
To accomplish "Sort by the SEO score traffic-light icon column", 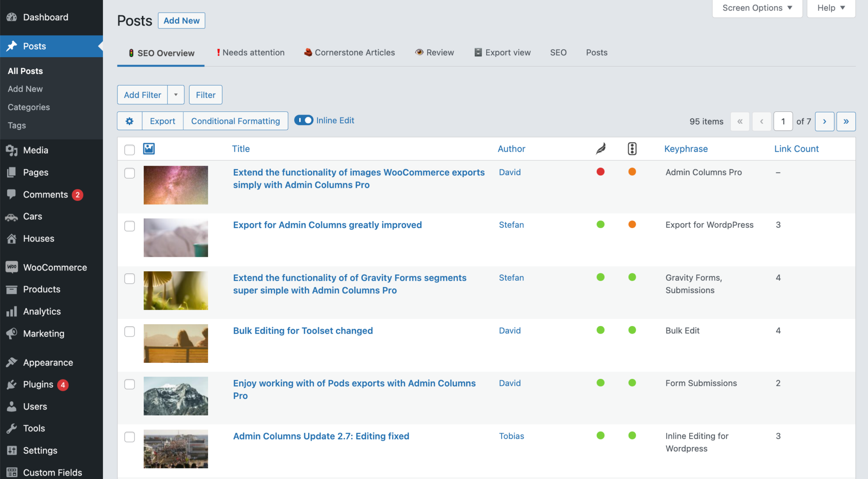I will pos(632,149).
